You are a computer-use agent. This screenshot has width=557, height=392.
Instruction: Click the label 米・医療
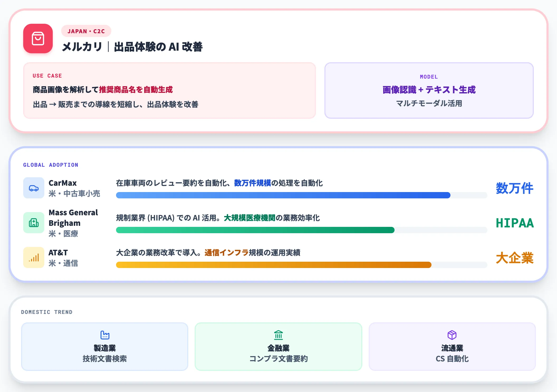click(x=63, y=234)
